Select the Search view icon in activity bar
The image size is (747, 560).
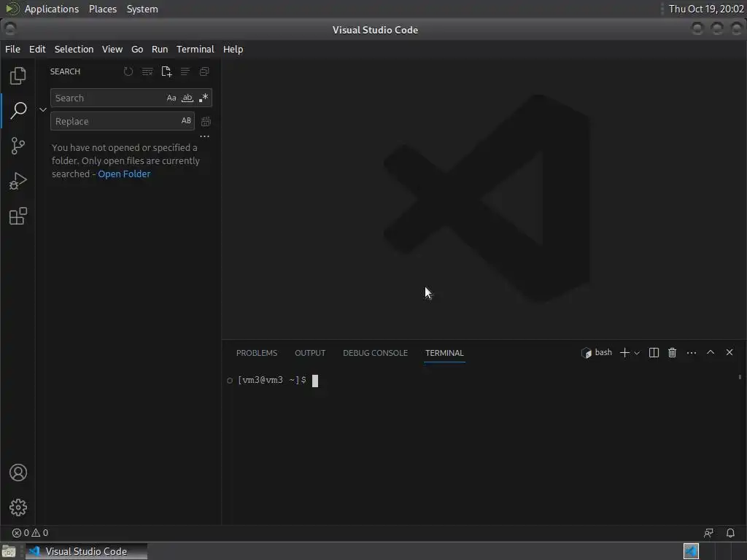coord(18,110)
